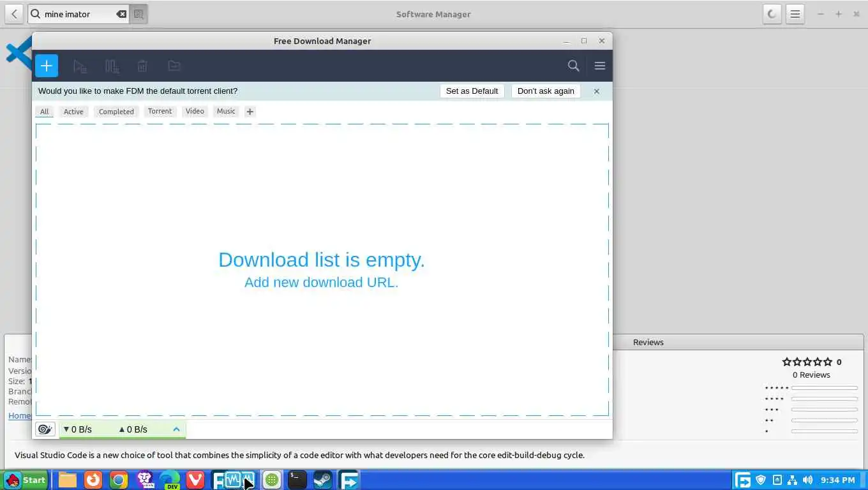Click the Pause downloads toolbar icon

point(112,66)
